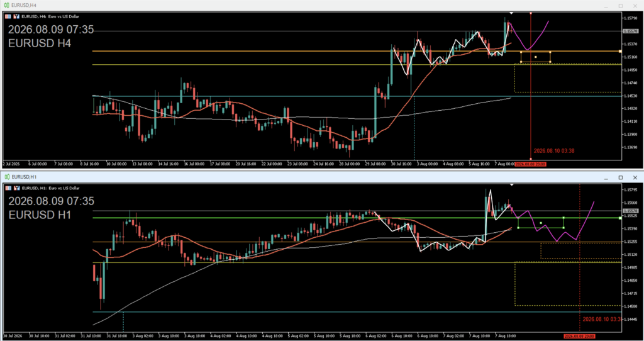644x341 pixels.
Task: Select center point of orange rectangle in H4 chart
Action: tap(536, 57)
